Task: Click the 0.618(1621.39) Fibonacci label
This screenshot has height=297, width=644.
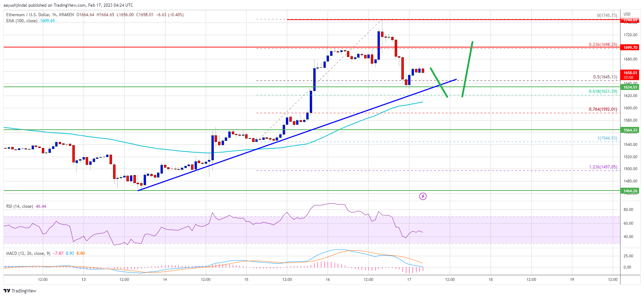Action: 603,91
